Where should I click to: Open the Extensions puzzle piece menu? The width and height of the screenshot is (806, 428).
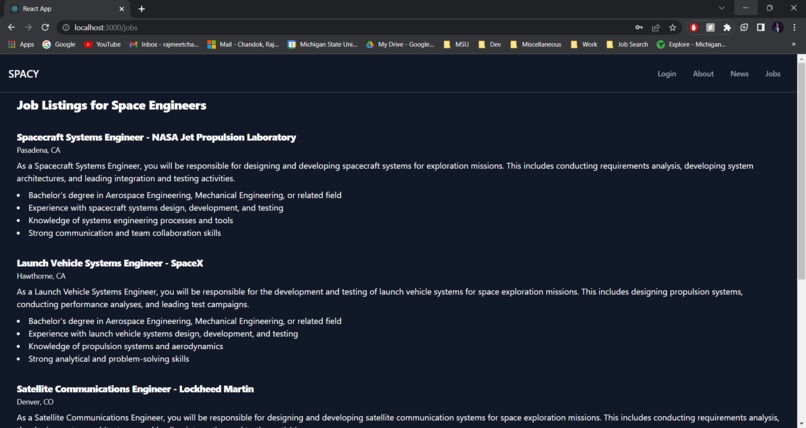click(727, 28)
